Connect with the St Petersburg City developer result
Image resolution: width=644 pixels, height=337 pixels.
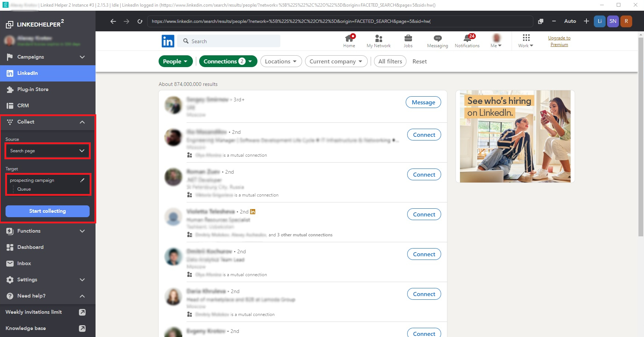(x=424, y=175)
